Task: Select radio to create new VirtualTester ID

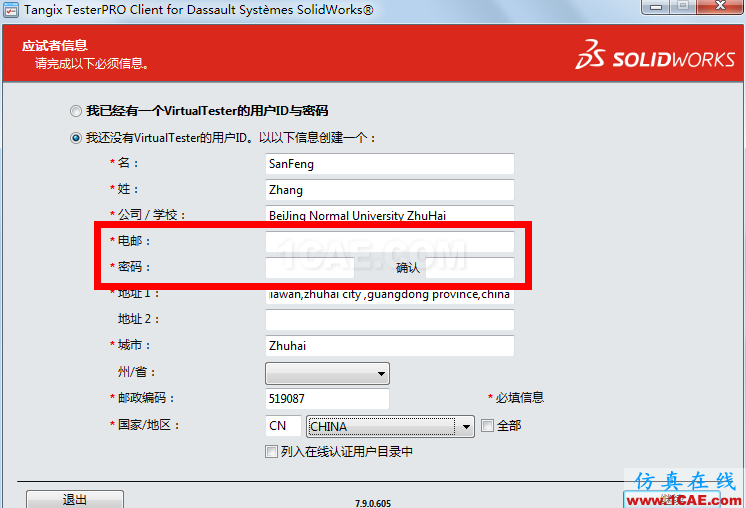Action: coord(76,138)
